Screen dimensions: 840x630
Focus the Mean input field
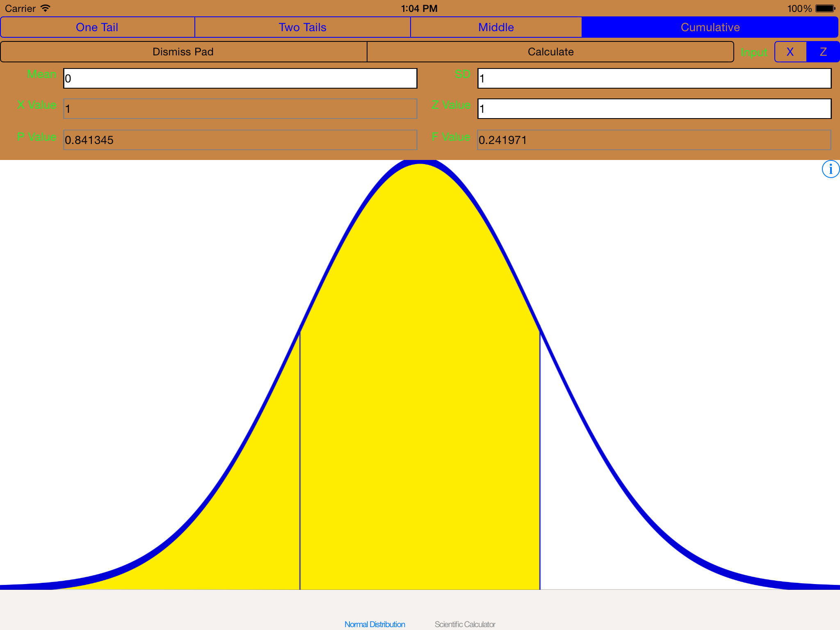(240, 78)
